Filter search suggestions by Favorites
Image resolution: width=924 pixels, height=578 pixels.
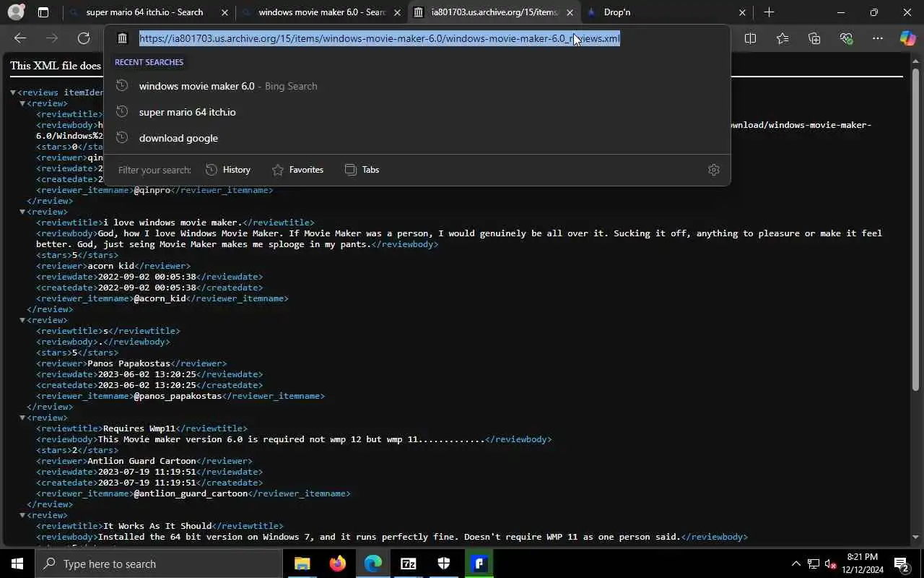(x=297, y=170)
